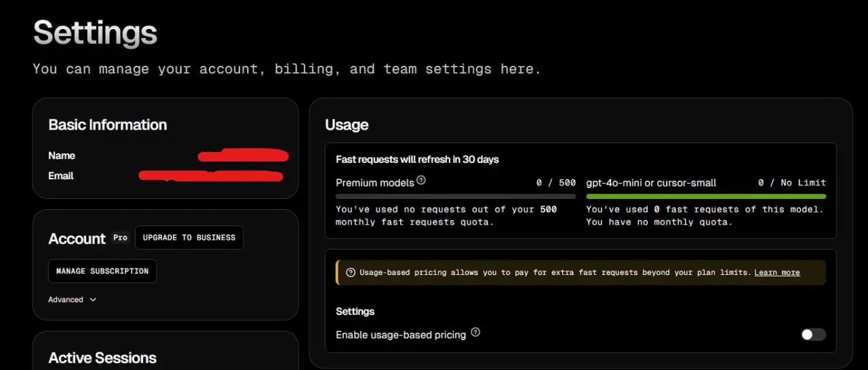868x370 pixels.
Task: Click the green gpt-4o-mini usage bar
Action: pyautogui.click(x=706, y=196)
